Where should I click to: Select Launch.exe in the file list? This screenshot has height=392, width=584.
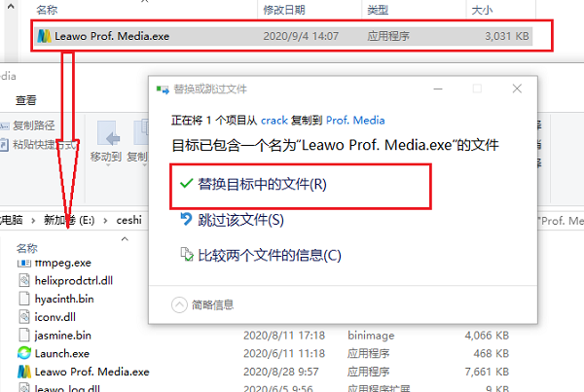(x=62, y=354)
